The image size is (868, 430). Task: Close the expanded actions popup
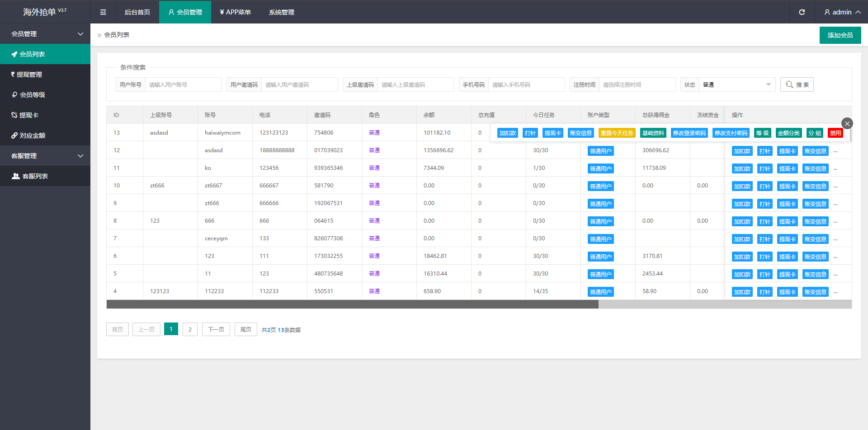point(847,123)
